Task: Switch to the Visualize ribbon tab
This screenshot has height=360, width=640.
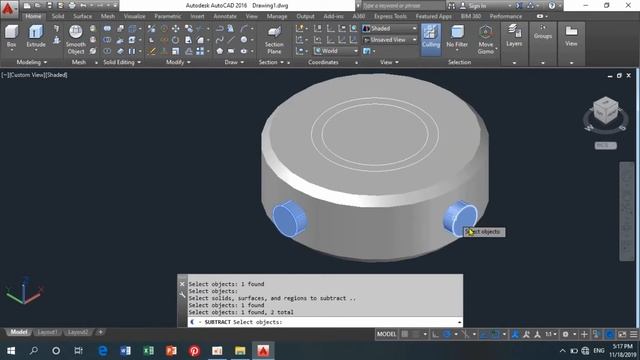Action: click(x=134, y=16)
